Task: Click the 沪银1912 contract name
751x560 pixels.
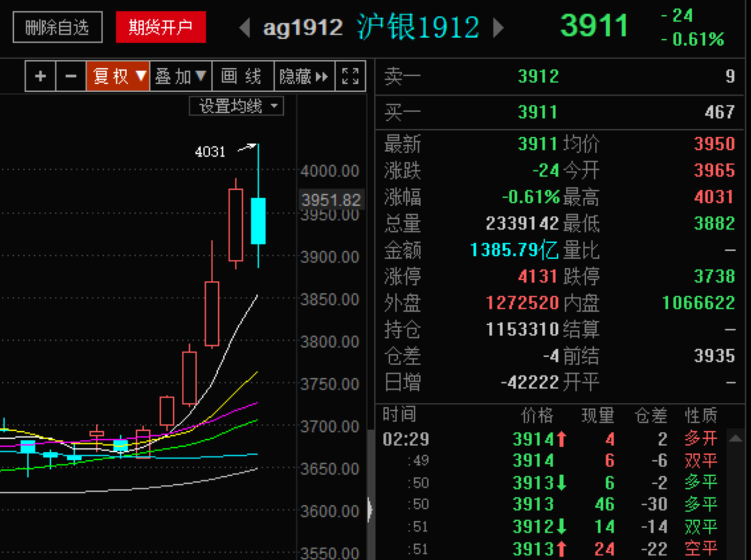Action: (418, 27)
